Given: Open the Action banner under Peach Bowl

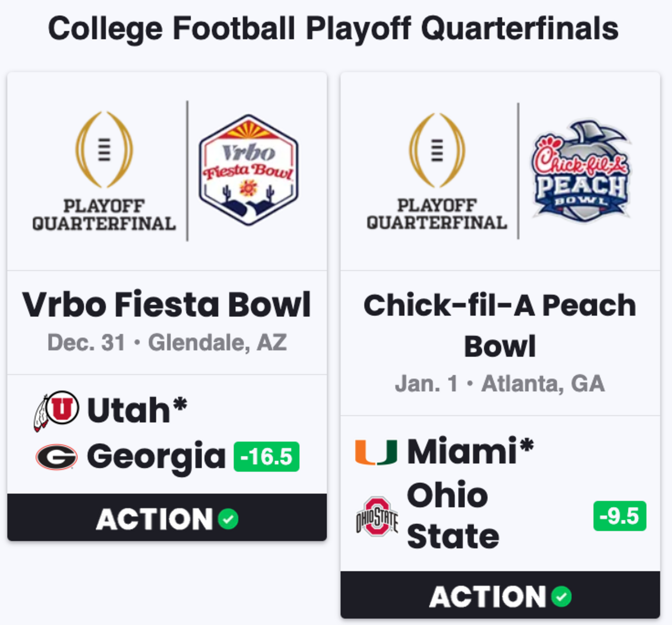Looking at the screenshot, I should [500, 595].
